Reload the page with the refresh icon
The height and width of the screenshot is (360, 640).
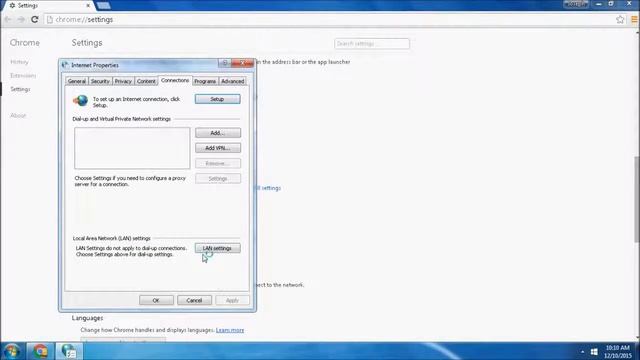click(35, 19)
